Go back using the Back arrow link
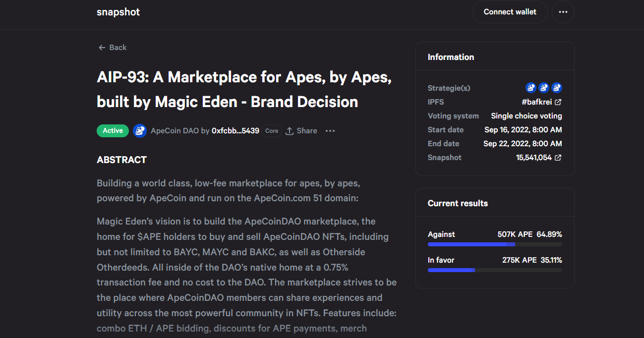The width and height of the screenshot is (644, 338). pyautogui.click(x=113, y=48)
